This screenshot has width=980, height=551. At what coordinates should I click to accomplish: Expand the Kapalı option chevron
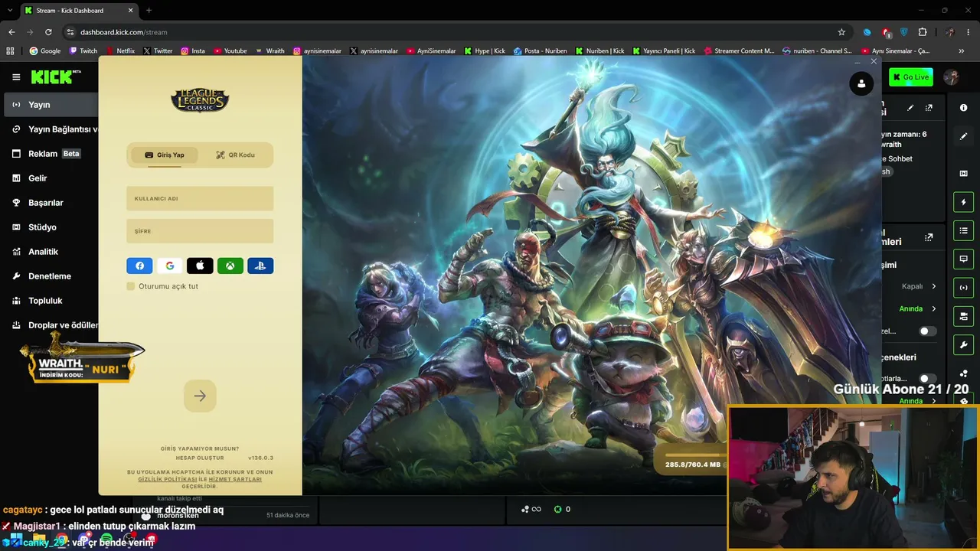(x=933, y=286)
